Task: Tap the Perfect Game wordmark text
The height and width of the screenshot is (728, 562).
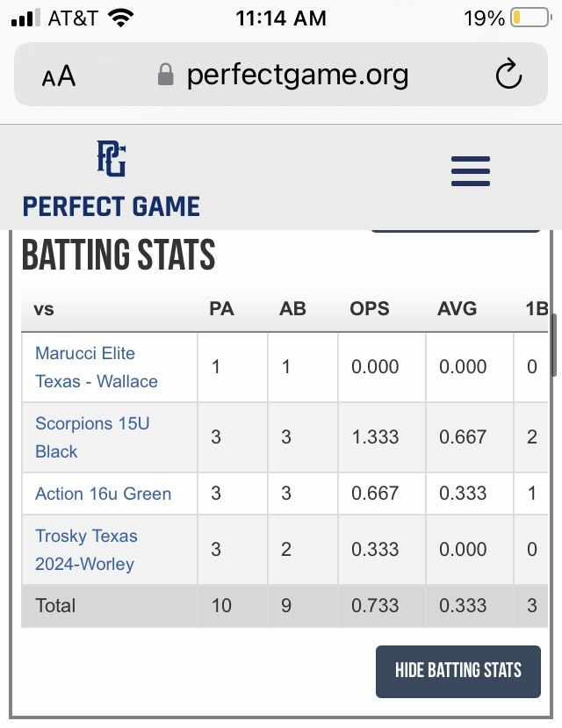Action: pyautogui.click(x=112, y=206)
